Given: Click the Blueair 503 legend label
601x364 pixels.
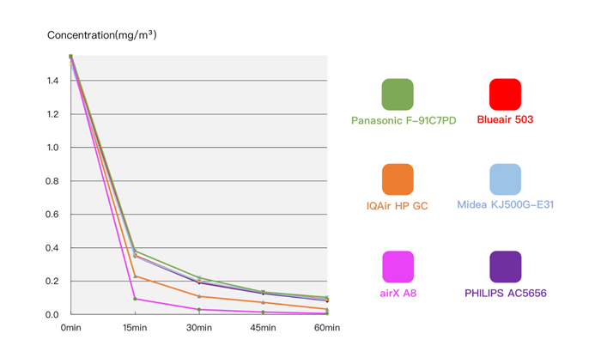Looking at the screenshot, I should pyautogui.click(x=505, y=120).
